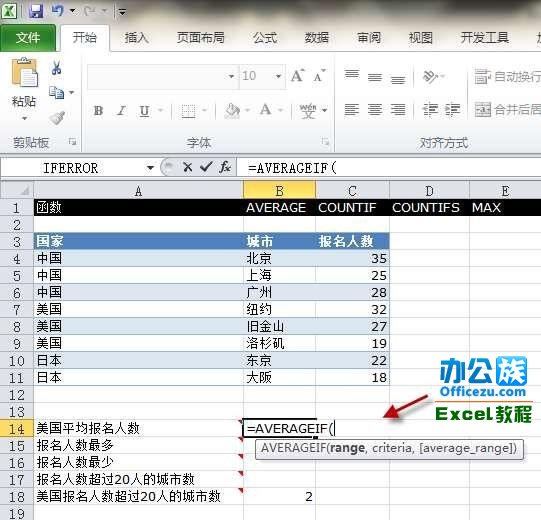Image resolution: width=541 pixels, height=520 pixels.
Task: Switch to the 开始 tab
Action: [85, 38]
